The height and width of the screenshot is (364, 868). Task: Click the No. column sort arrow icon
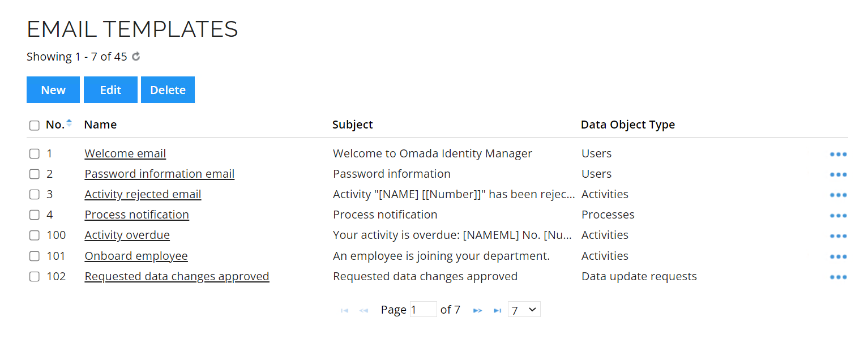click(69, 123)
